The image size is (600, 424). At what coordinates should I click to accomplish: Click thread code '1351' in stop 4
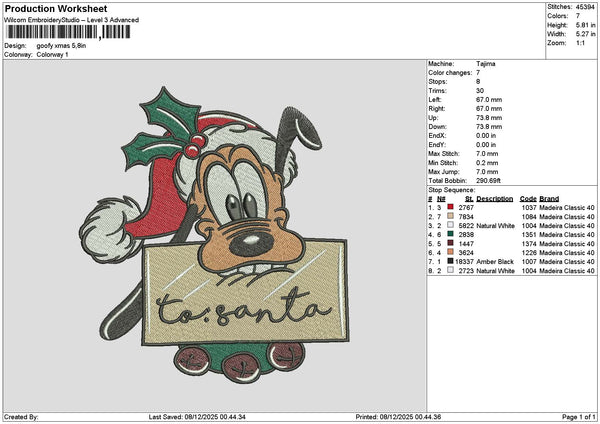coord(529,235)
